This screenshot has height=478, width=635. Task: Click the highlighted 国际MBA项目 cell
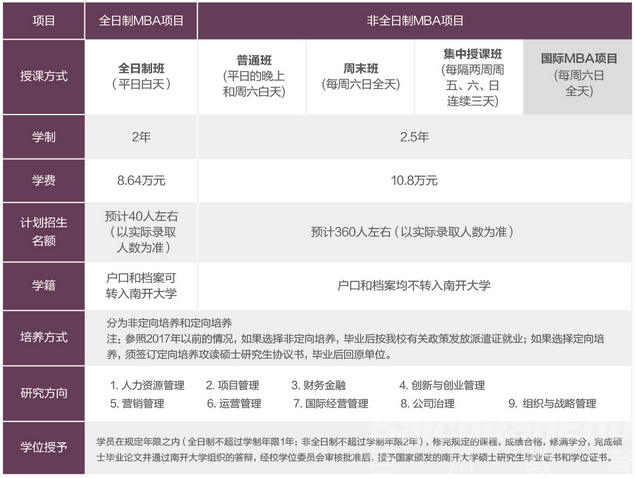click(578, 75)
